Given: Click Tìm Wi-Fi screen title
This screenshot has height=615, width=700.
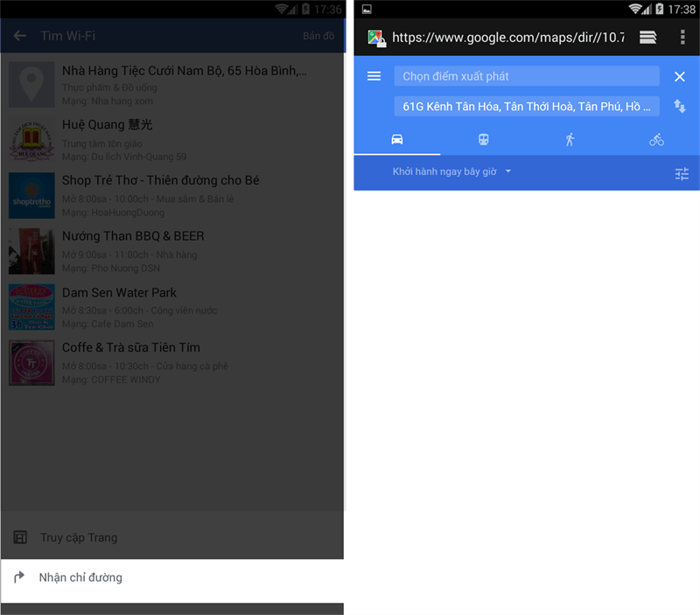Looking at the screenshot, I should [x=68, y=36].
